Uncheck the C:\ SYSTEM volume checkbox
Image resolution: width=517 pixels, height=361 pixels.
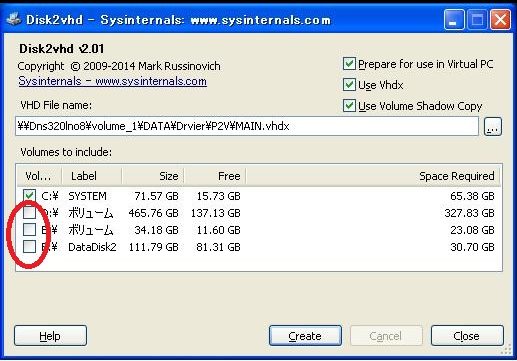[29, 196]
